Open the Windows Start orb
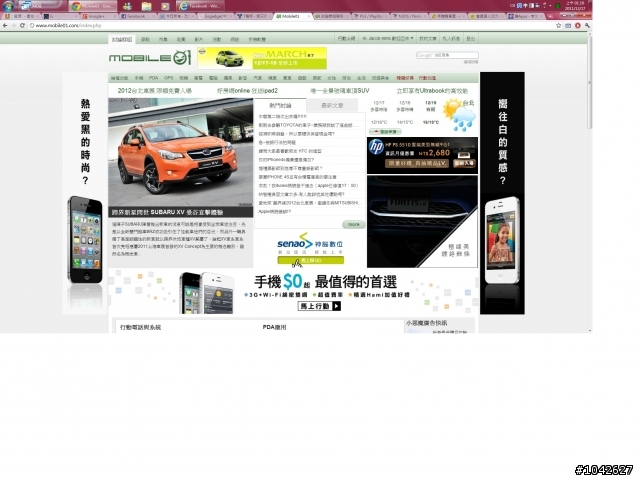Screen dimensions: 640x478 coord(8,6)
